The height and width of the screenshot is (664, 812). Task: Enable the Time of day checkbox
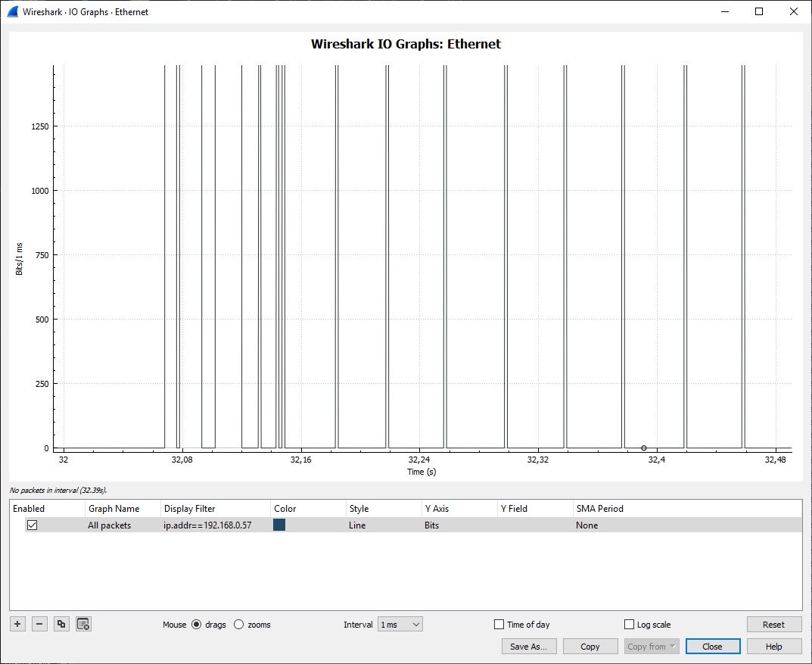(x=499, y=625)
